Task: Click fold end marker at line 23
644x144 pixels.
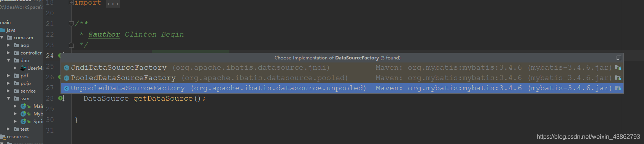Action: (x=71, y=45)
